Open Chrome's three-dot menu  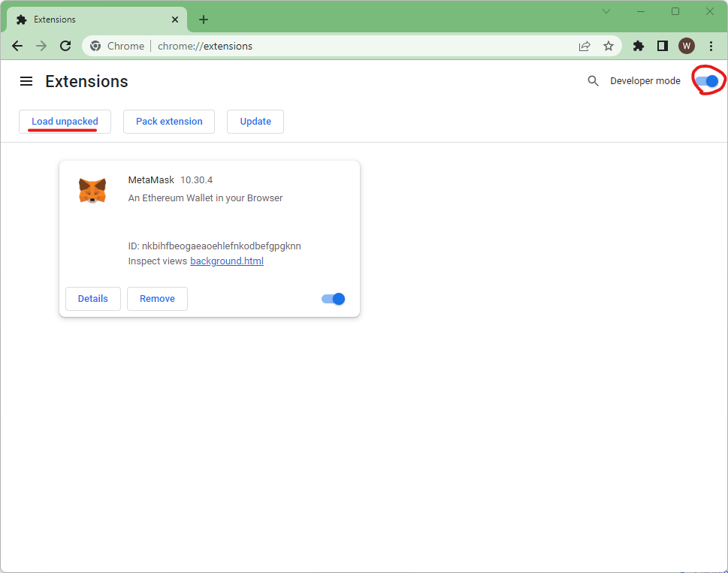711,46
